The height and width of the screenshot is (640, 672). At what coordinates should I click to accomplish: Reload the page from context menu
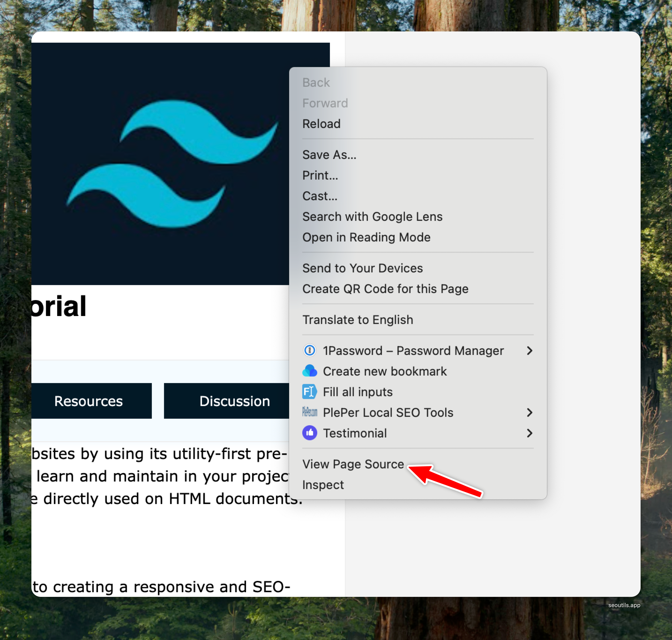tap(321, 124)
